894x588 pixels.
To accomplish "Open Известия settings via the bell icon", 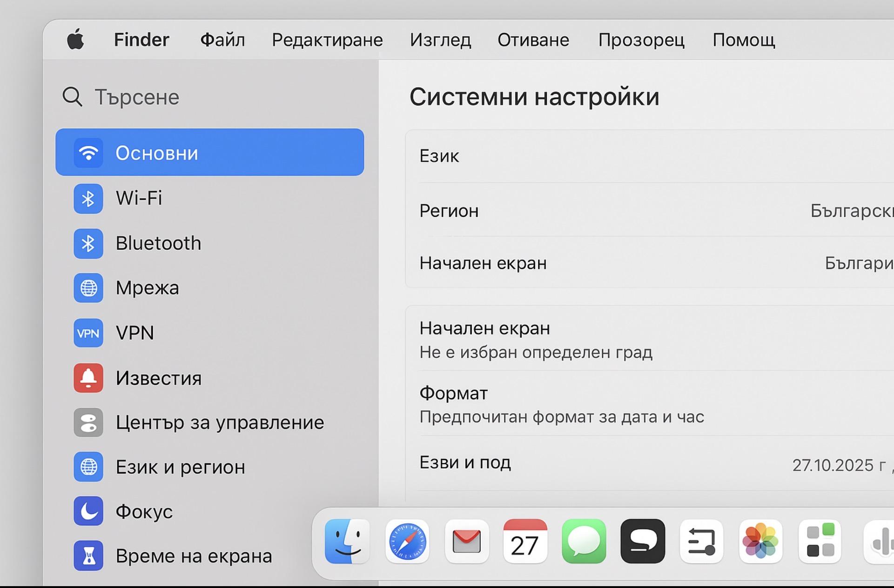I will click(x=88, y=378).
